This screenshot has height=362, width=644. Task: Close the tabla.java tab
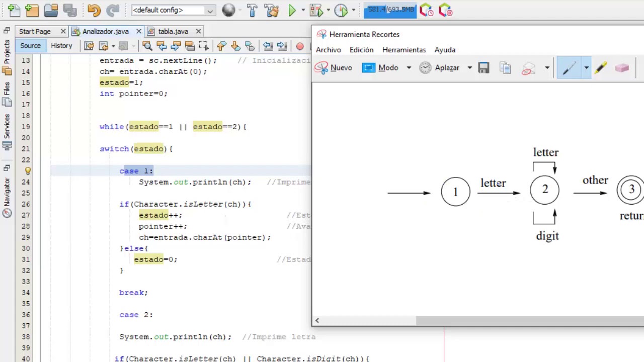[198, 31]
